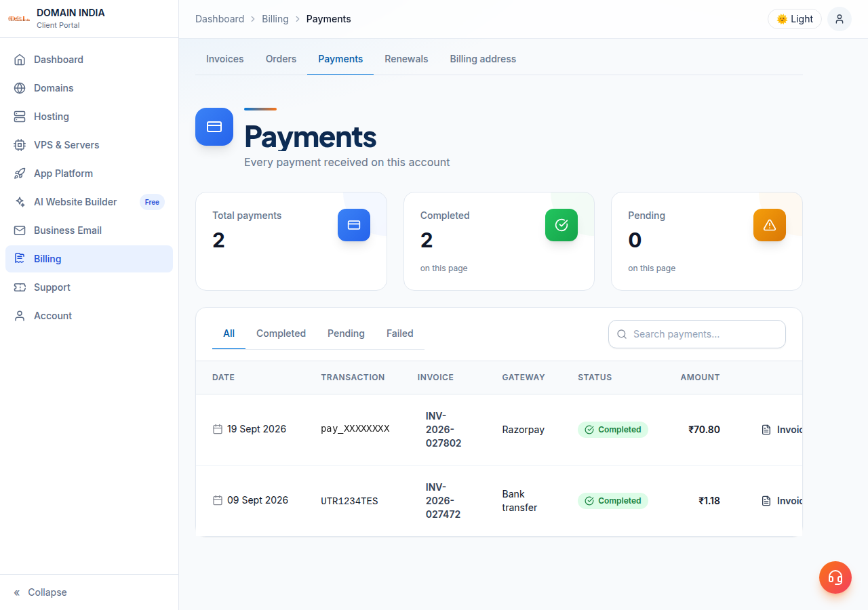Open the user account avatar menu
The height and width of the screenshot is (610, 868).
(x=840, y=19)
